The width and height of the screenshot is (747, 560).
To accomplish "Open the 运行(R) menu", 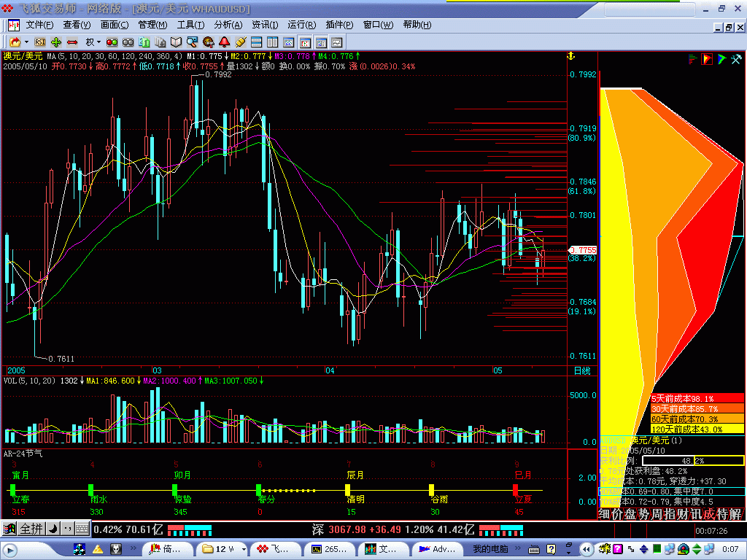I will pyautogui.click(x=301, y=25).
